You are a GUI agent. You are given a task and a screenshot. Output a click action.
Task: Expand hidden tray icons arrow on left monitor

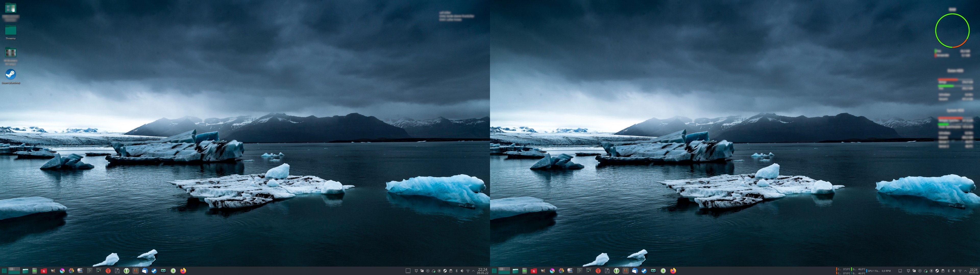[473, 271]
